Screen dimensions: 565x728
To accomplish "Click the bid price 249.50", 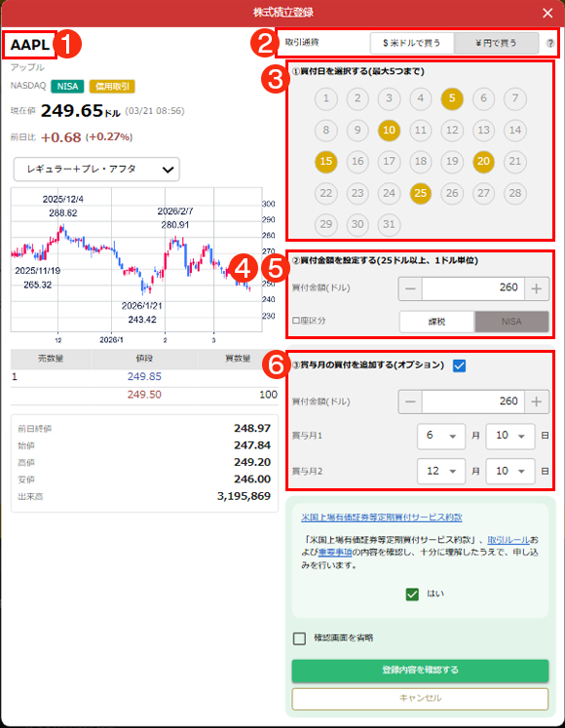I will click(144, 395).
